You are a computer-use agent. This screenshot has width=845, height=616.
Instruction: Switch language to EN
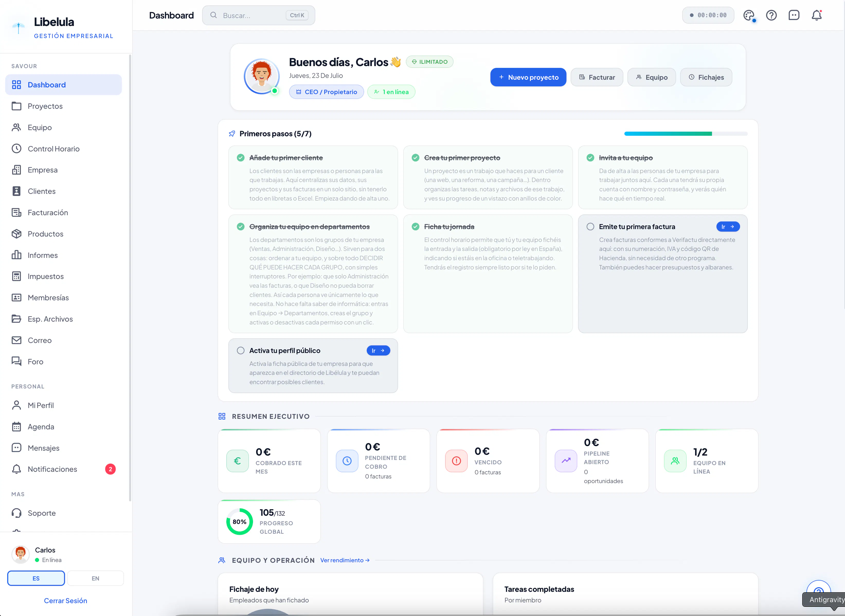click(x=95, y=578)
